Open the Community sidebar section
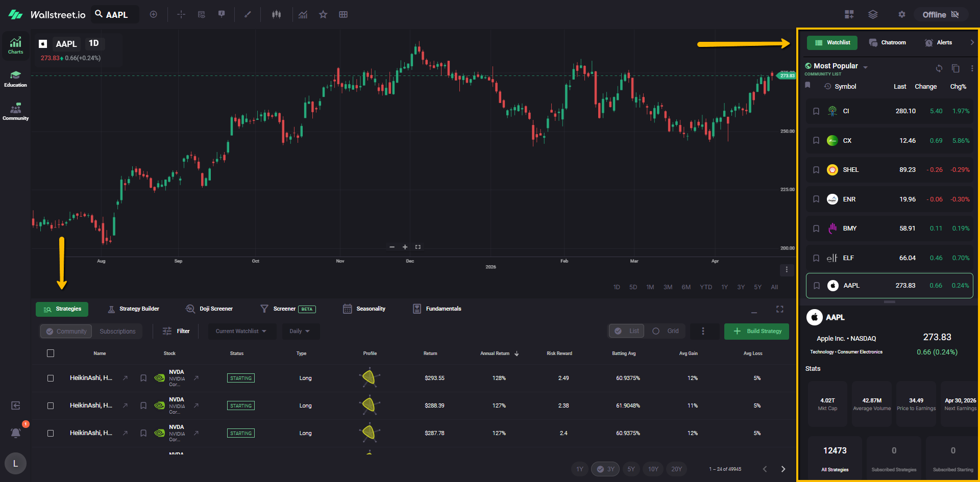Viewport: 980px width, 482px height. click(x=15, y=112)
